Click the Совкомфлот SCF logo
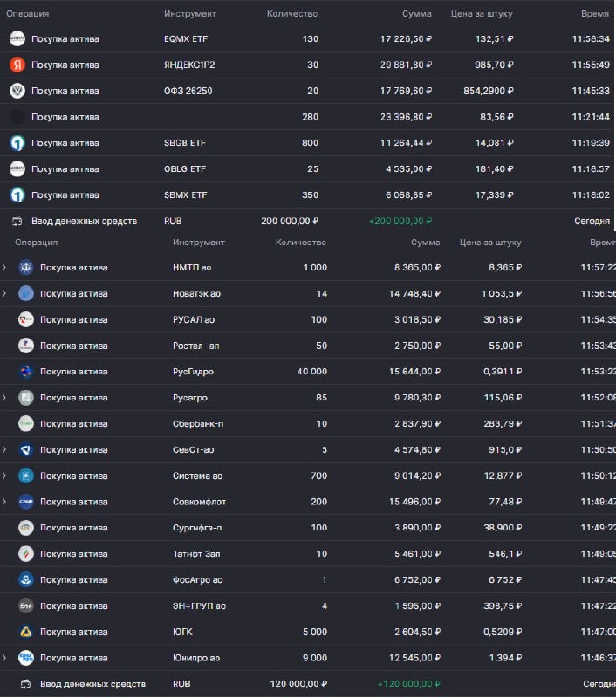 coord(26,502)
